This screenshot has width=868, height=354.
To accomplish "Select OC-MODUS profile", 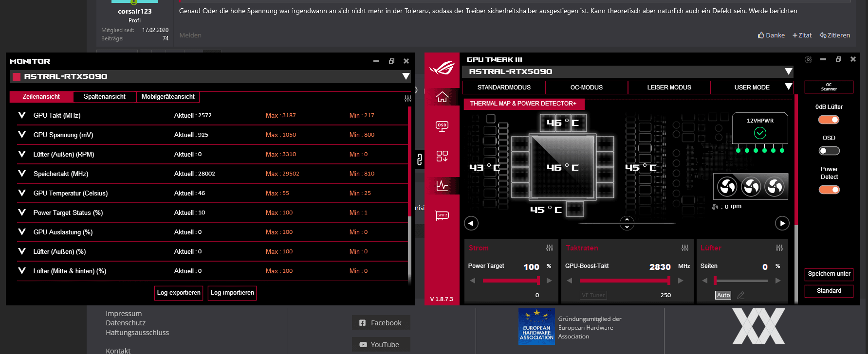I will pyautogui.click(x=587, y=88).
